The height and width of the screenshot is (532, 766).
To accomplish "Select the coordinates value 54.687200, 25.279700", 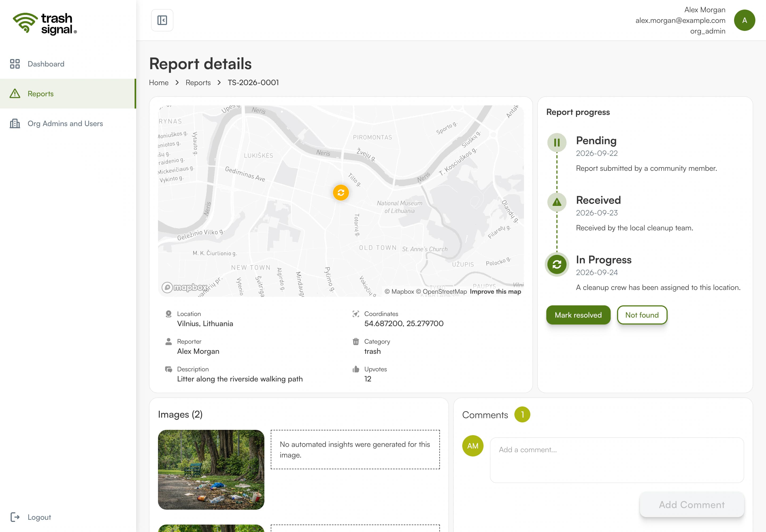I will coord(404,323).
